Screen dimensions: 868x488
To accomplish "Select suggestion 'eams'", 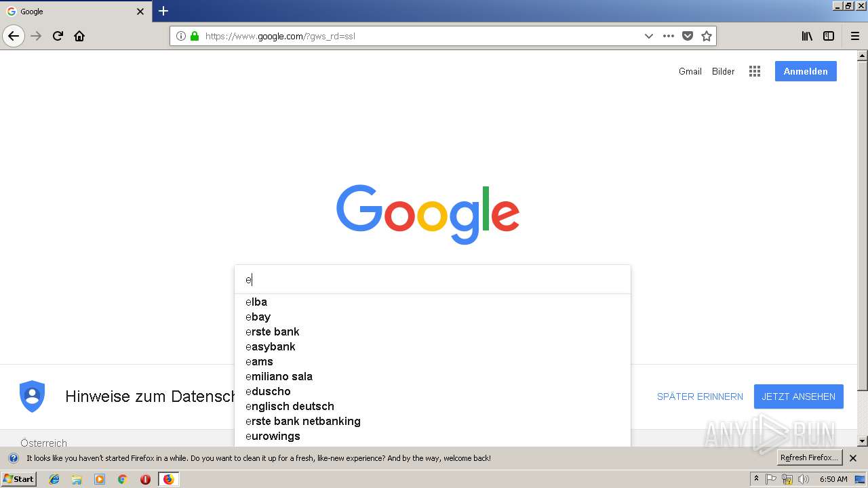I will (x=433, y=361).
